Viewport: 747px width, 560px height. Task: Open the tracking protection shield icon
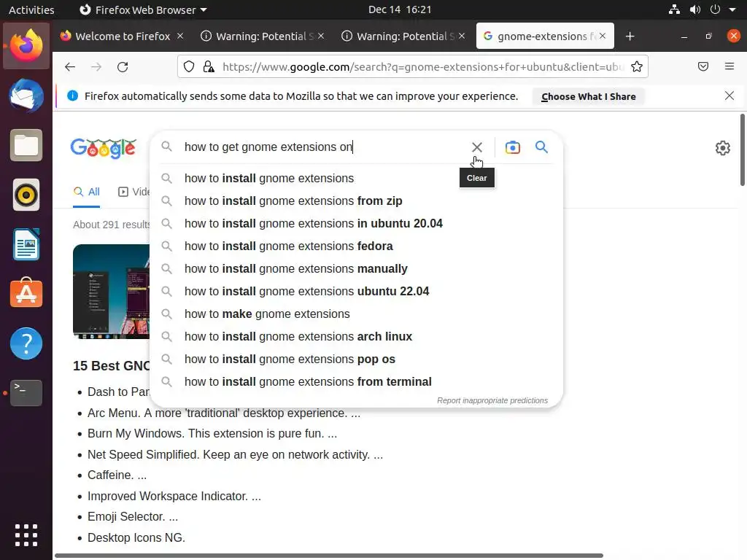(189, 66)
